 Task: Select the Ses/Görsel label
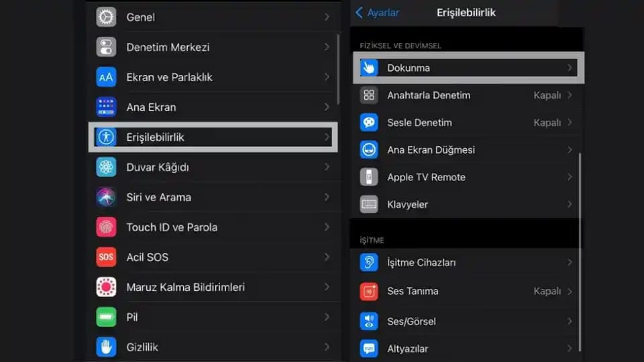click(411, 321)
